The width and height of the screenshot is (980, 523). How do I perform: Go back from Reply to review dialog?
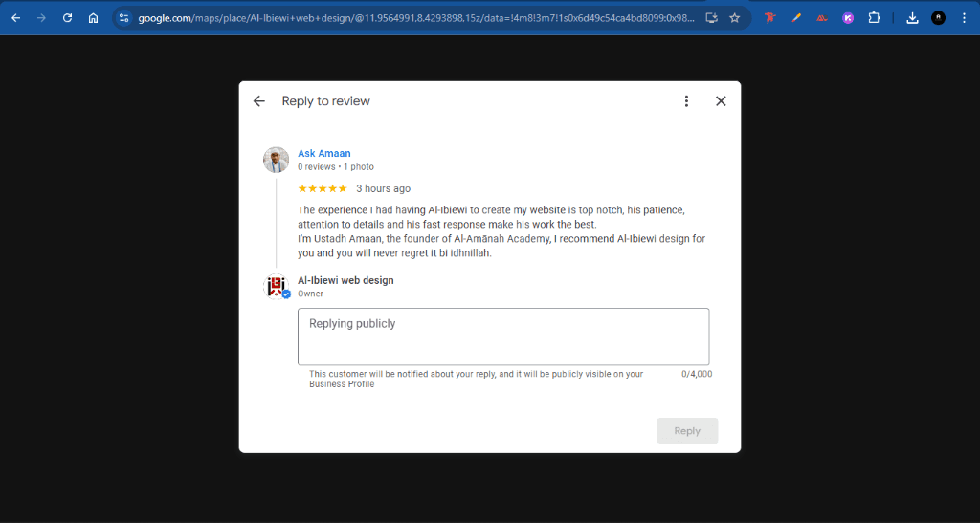(x=258, y=101)
